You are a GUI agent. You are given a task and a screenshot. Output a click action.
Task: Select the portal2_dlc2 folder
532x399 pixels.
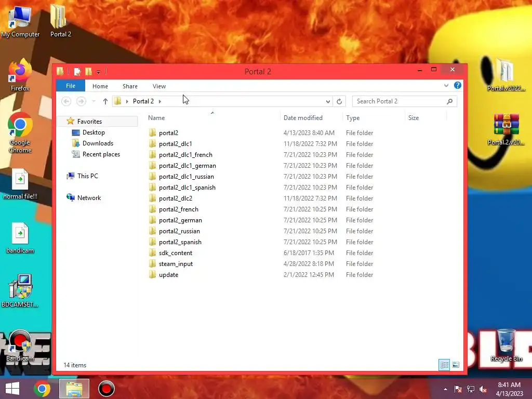click(176, 198)
